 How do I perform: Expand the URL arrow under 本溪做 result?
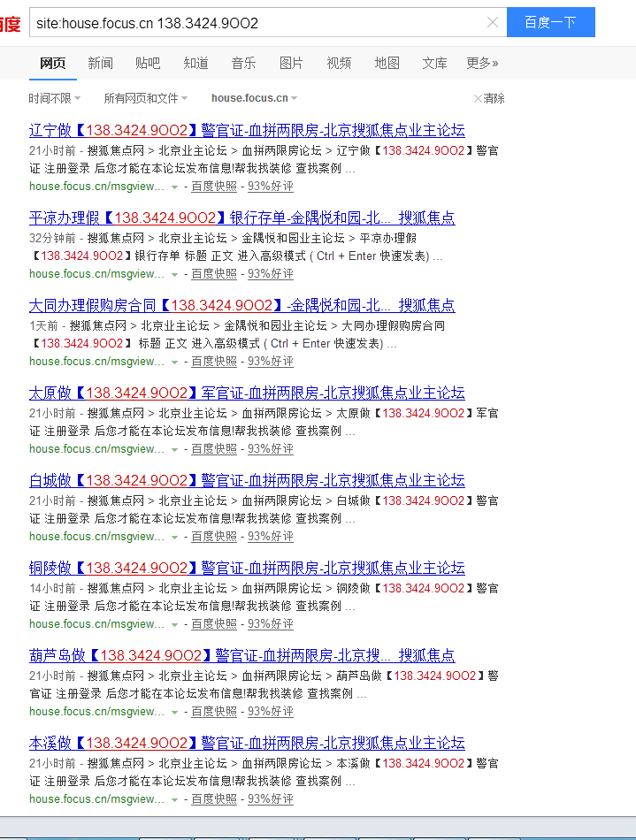point(174,800)
